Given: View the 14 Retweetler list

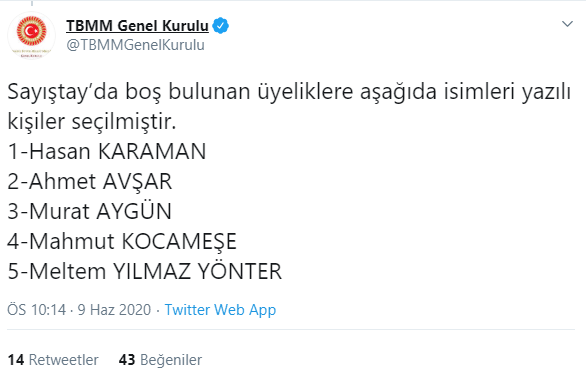Looking at the screenshot, I should [x=53, y=360].
